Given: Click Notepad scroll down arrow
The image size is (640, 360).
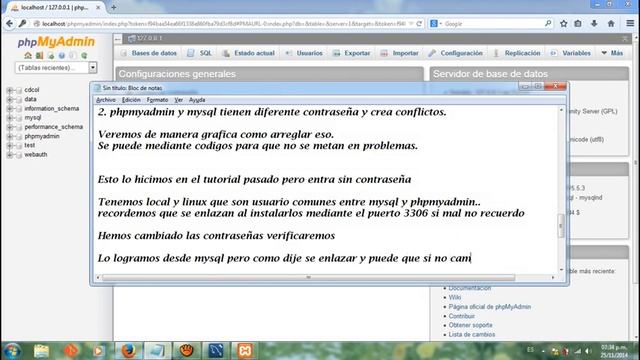Looking at the screenshot, I should click(561, 269).
